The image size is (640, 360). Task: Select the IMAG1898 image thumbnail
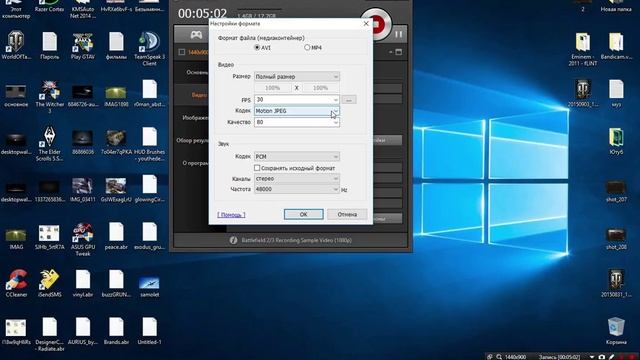click(x=116, y=96)
